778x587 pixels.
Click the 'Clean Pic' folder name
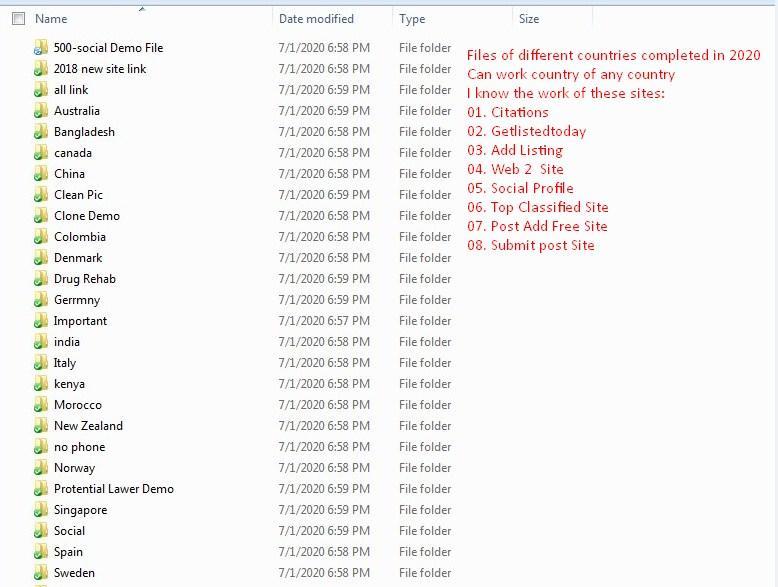78,195
